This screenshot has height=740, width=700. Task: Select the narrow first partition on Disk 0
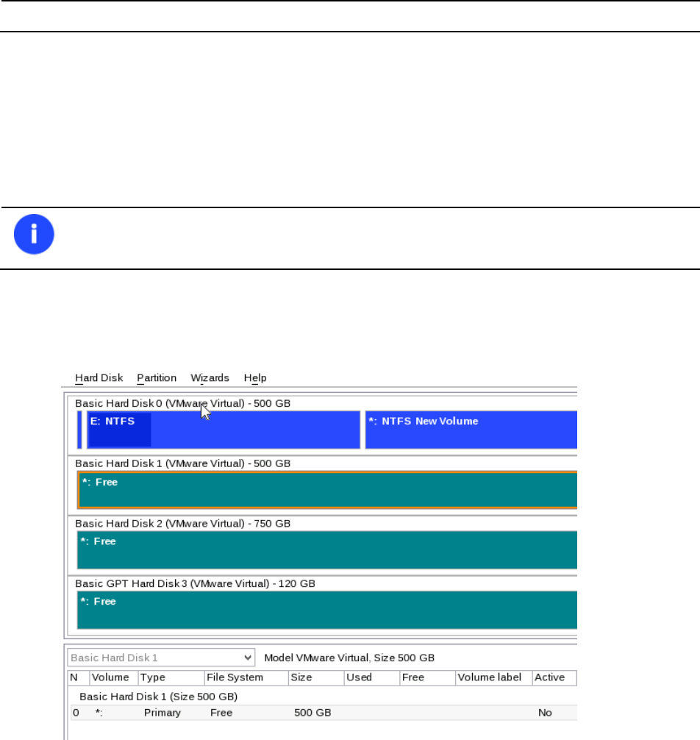click(79, 430)
